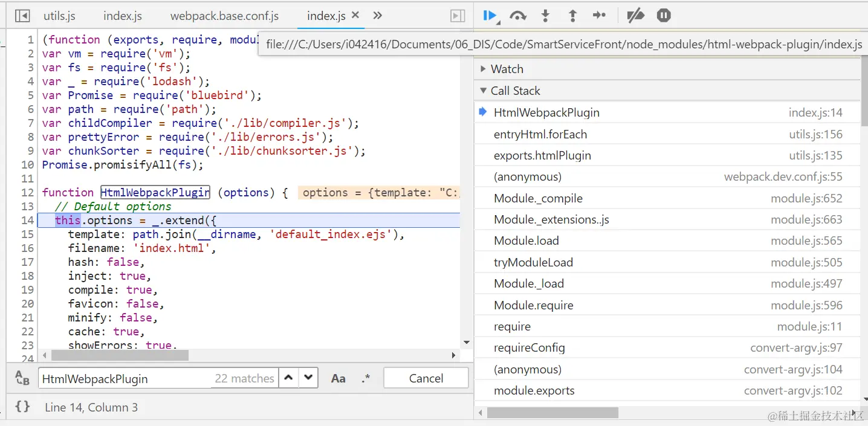Screen dimensions: 868x426
Task: Cancel the search bar
Action: click(426, 378)
